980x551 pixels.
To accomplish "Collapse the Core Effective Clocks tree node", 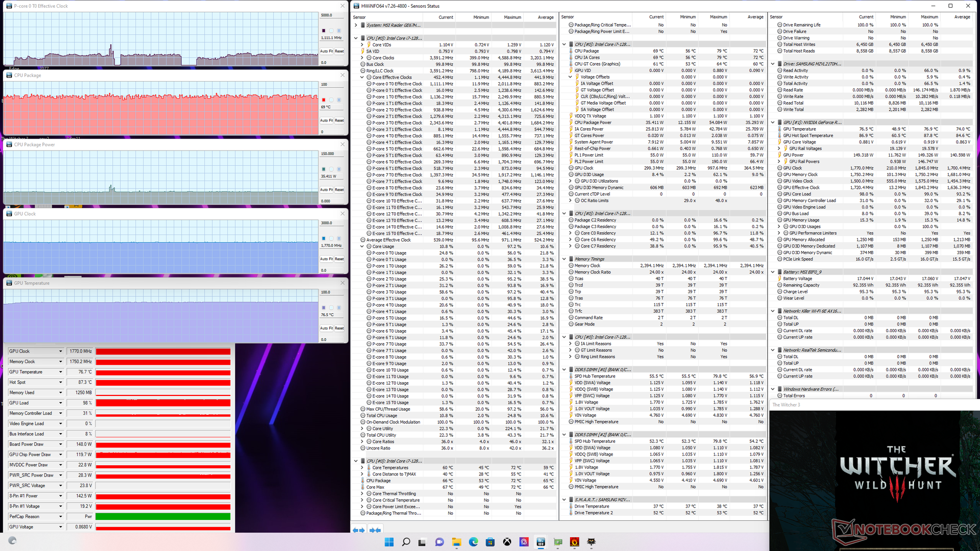I will click(362, 78).
